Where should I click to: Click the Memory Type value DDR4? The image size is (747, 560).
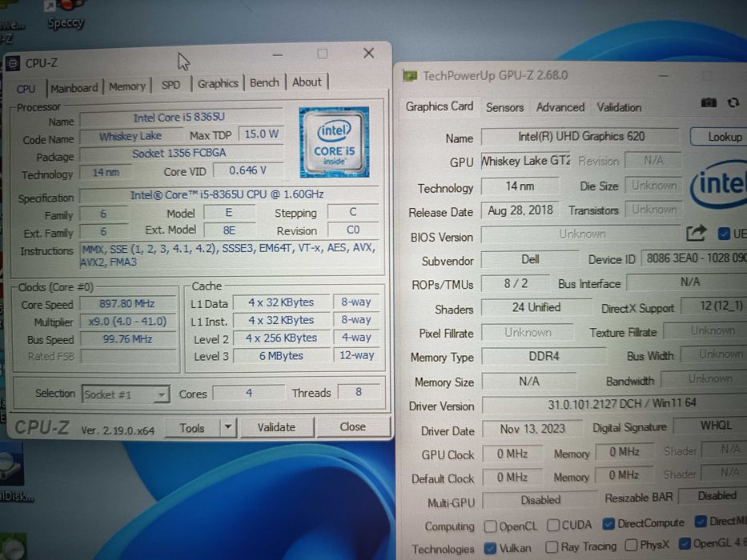[544, 356]
